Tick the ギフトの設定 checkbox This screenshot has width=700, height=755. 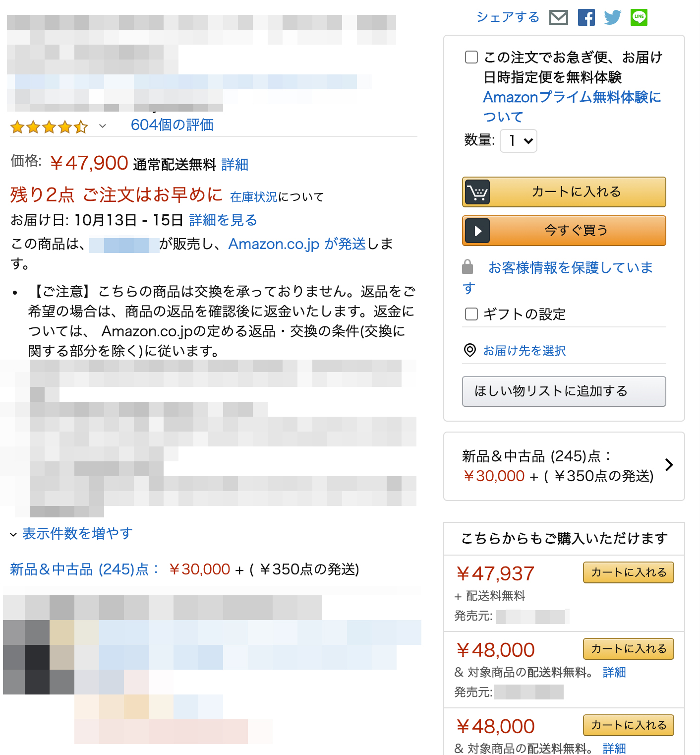pos(471,314)
